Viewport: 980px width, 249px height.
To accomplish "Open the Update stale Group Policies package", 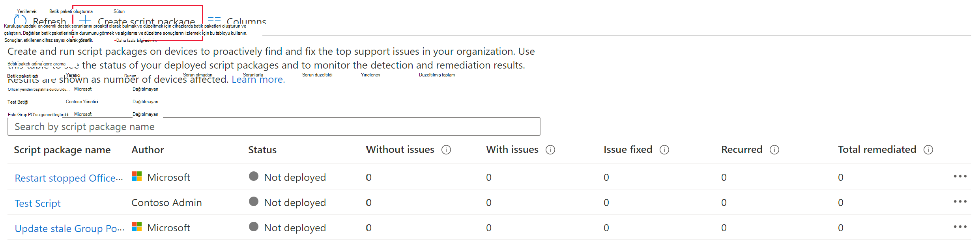I will [69, 229].
